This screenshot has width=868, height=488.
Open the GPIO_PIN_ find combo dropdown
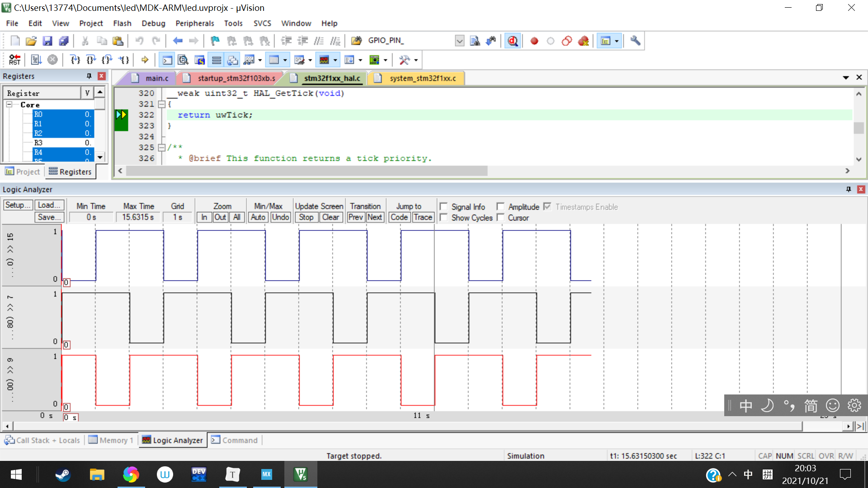tap(459, 41)
